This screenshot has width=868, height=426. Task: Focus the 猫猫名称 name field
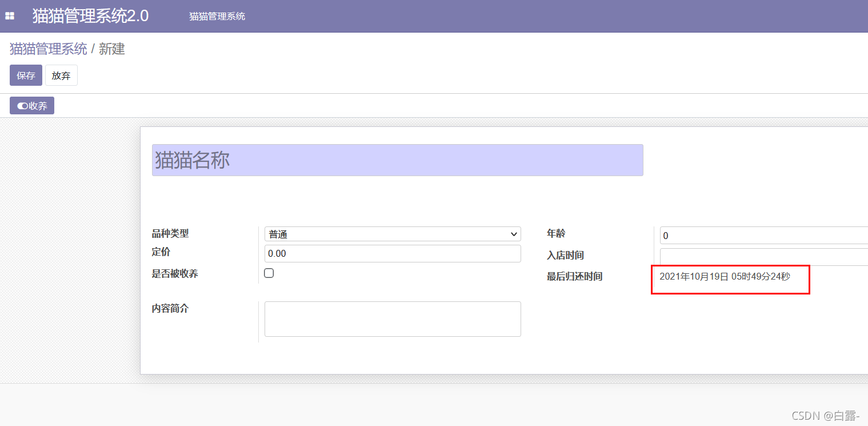pos(398,160)
